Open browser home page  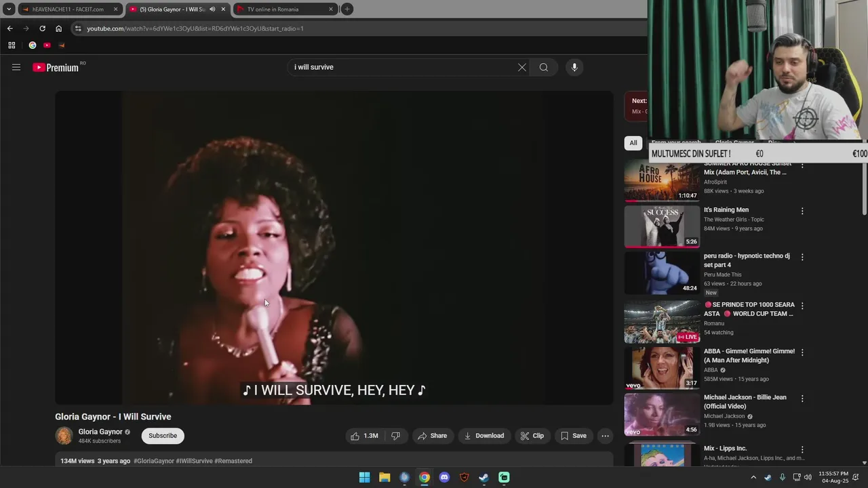click(58, 28)
